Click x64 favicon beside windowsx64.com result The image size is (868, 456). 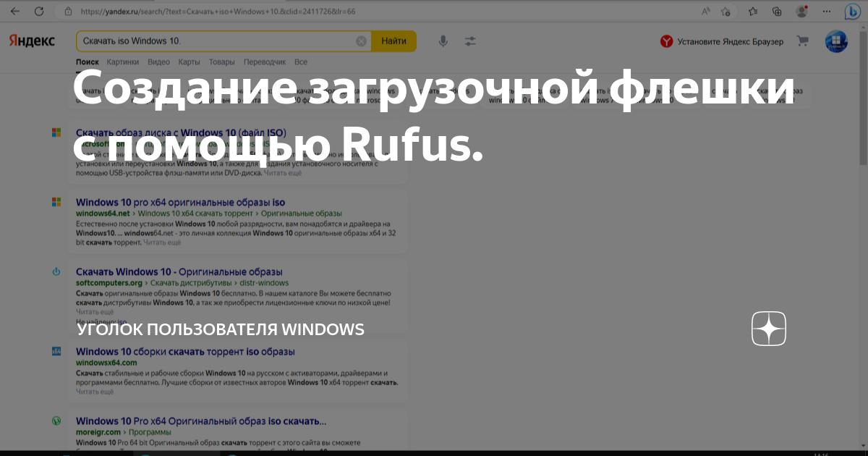click(56, 351)
